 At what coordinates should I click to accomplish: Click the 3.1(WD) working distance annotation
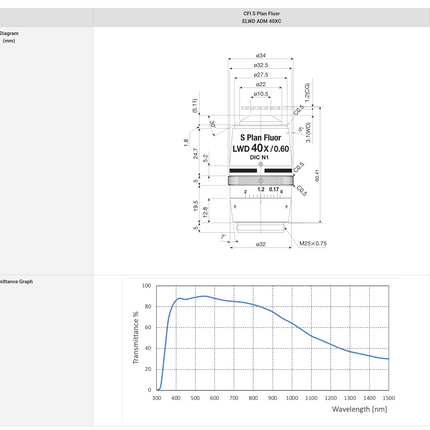coord(308,132)
